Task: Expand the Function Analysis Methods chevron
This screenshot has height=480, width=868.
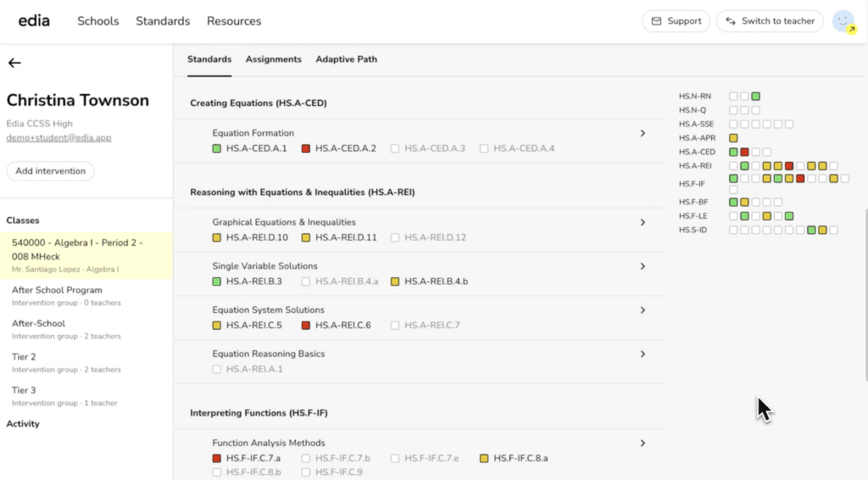Action: point(643,443)
